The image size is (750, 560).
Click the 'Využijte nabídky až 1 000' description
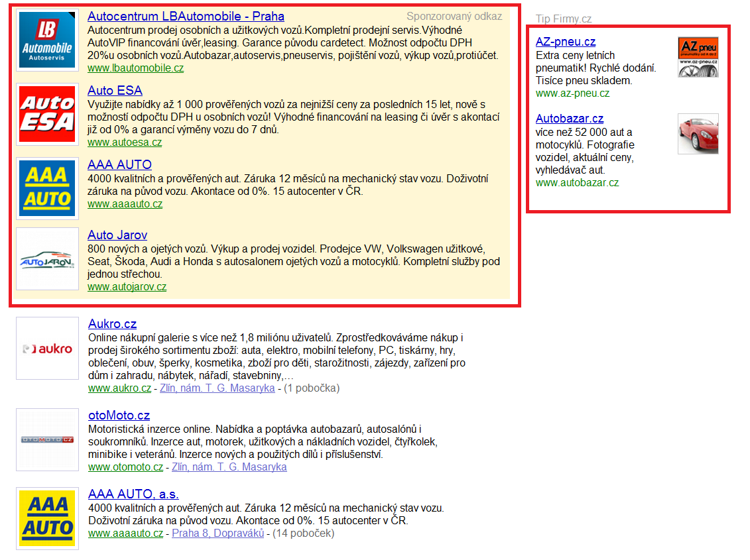293,117
